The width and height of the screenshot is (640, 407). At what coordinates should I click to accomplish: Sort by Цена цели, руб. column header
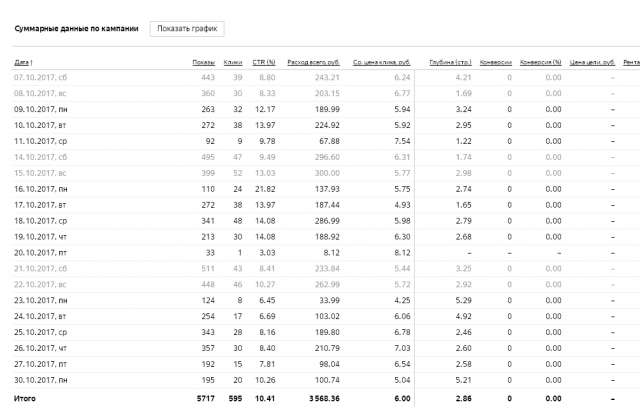pyautogui.click(x=592, y=62)
